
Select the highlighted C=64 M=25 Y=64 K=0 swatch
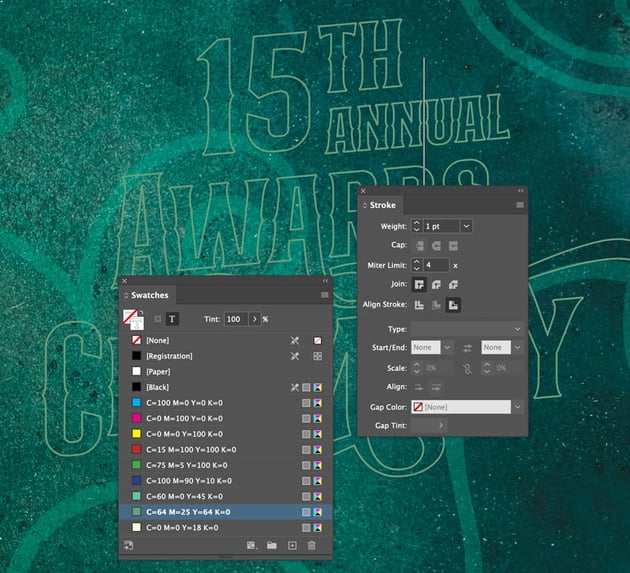(x=225, y=512)
